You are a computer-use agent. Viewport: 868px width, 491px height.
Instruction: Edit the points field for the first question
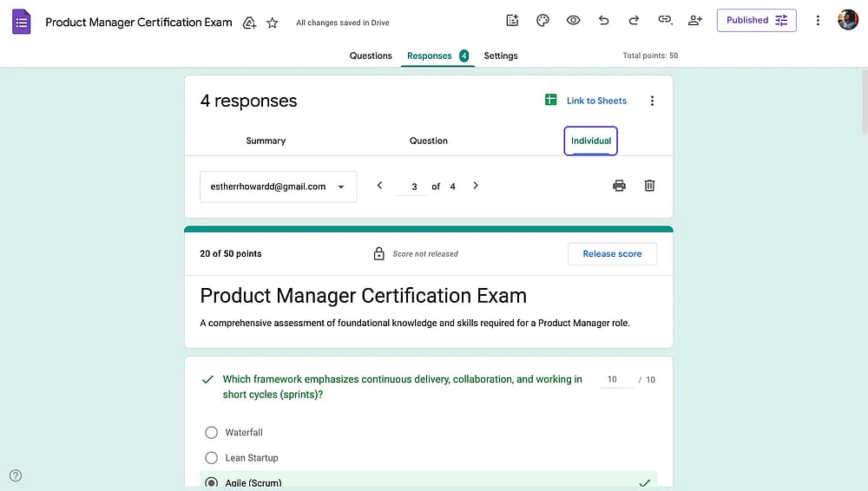(x=616, y=380)
